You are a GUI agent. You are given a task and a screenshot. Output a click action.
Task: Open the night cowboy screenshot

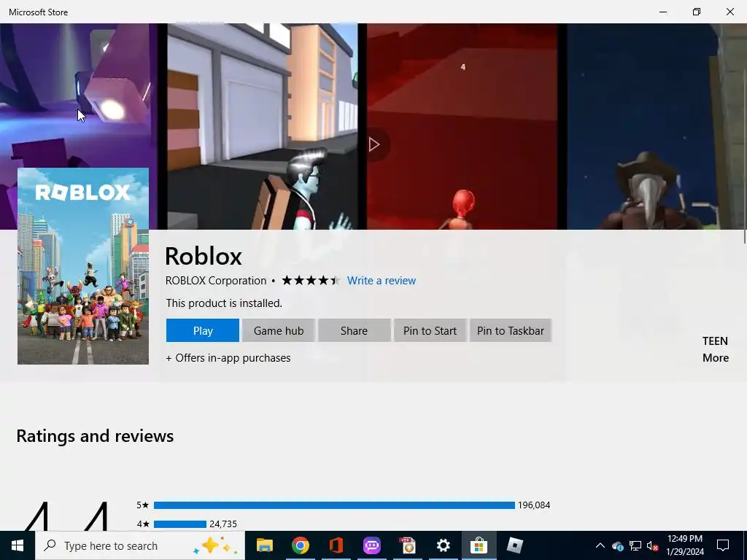pos(657,126)
